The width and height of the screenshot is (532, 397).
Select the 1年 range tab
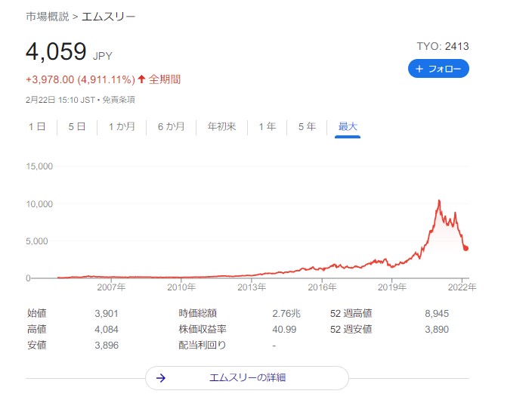point(267,127)
